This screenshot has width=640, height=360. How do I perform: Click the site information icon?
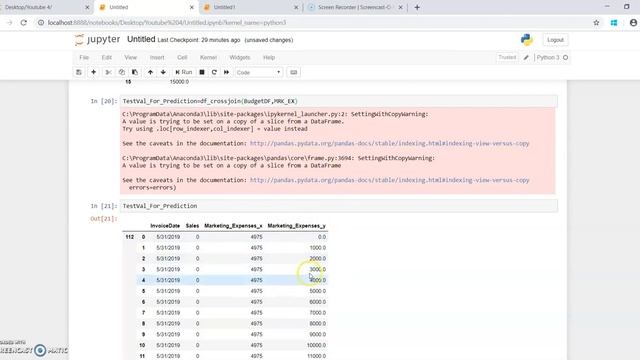(x=41, y=23)
